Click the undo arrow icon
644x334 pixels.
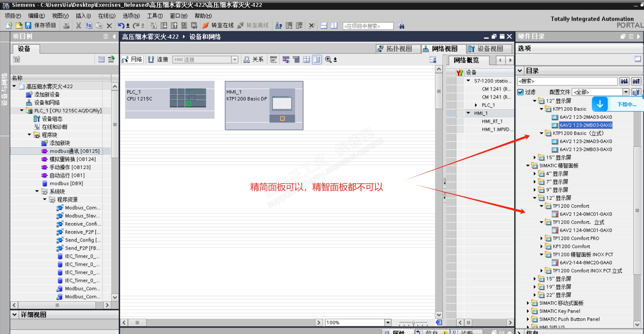click(x=121, y=26)
